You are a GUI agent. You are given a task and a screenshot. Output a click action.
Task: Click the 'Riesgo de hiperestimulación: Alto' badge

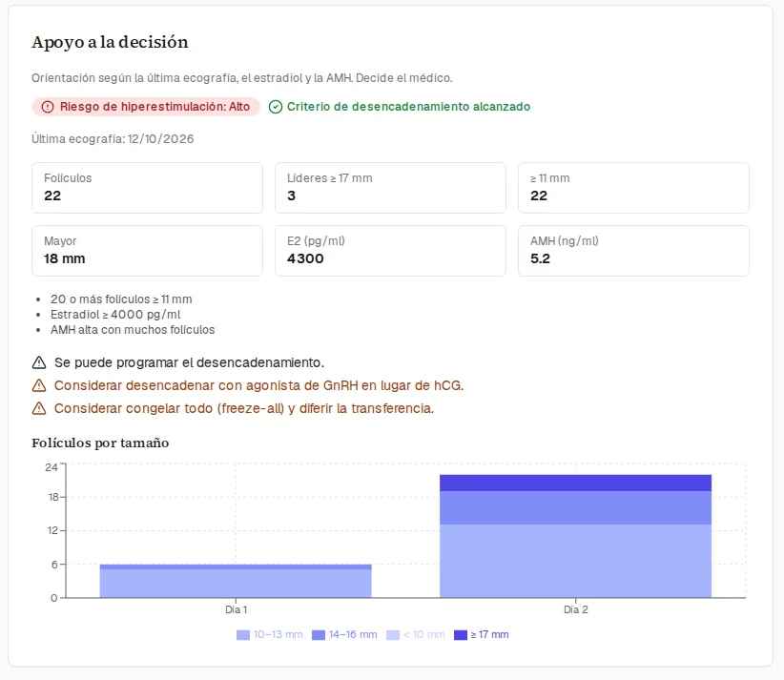coord(146,107)
